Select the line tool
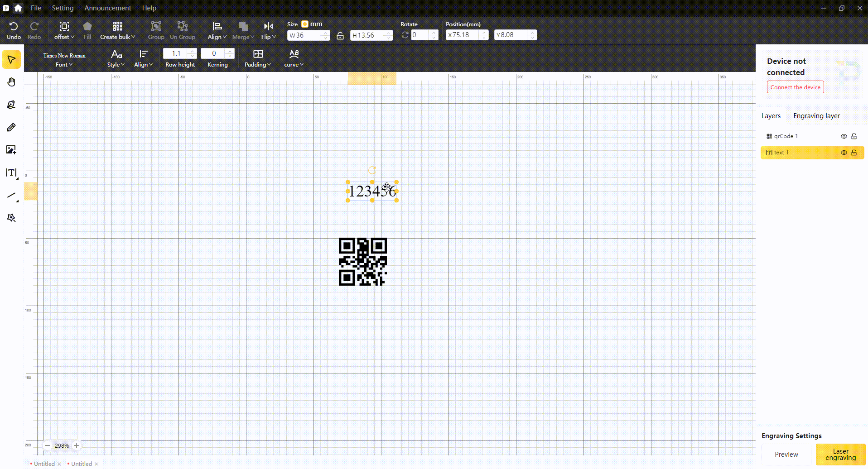 [11, 196]
